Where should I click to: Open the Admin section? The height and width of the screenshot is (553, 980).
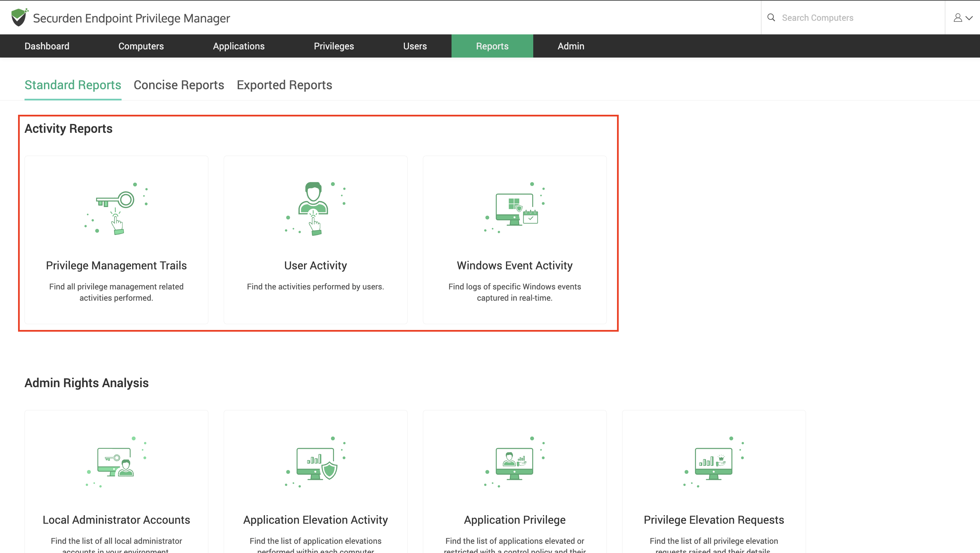[x=571, y=46]
